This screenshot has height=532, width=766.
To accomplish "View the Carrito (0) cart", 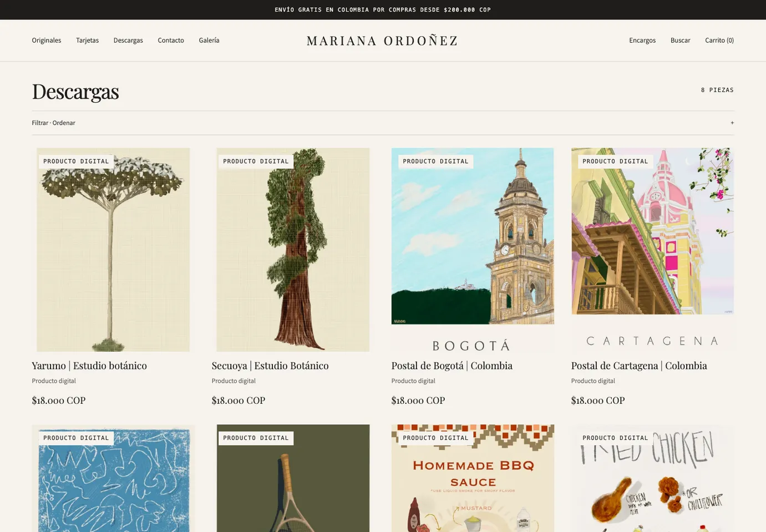I will click(719, 40).
